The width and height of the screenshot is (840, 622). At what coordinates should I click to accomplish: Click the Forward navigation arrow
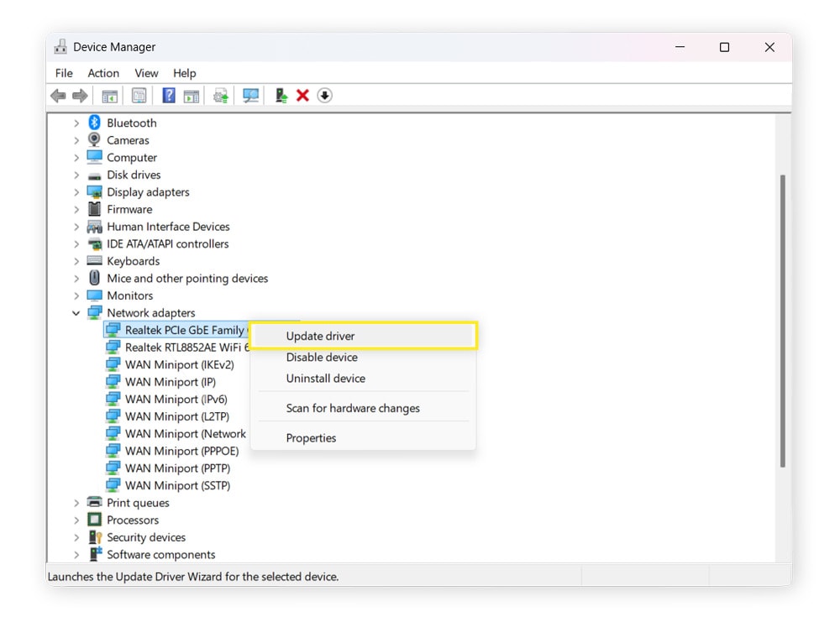pos(81,95)
